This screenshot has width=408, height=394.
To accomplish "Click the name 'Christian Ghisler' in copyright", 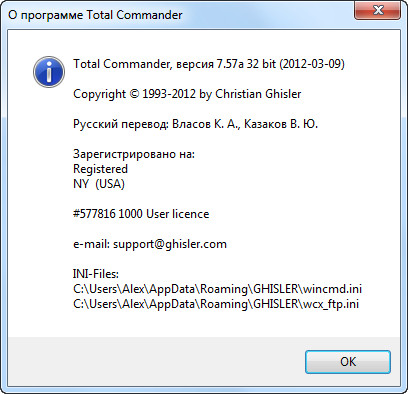I will coord(258,94).
